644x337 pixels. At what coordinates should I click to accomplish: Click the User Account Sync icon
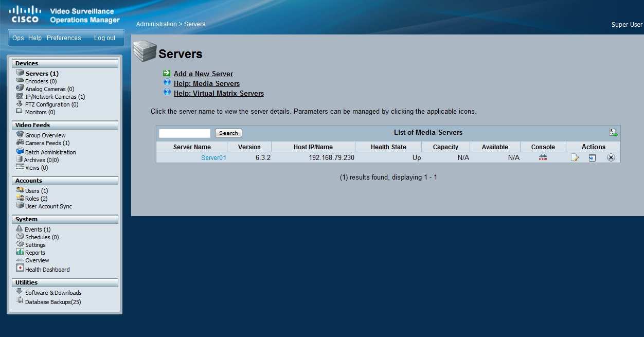[20, 205]
